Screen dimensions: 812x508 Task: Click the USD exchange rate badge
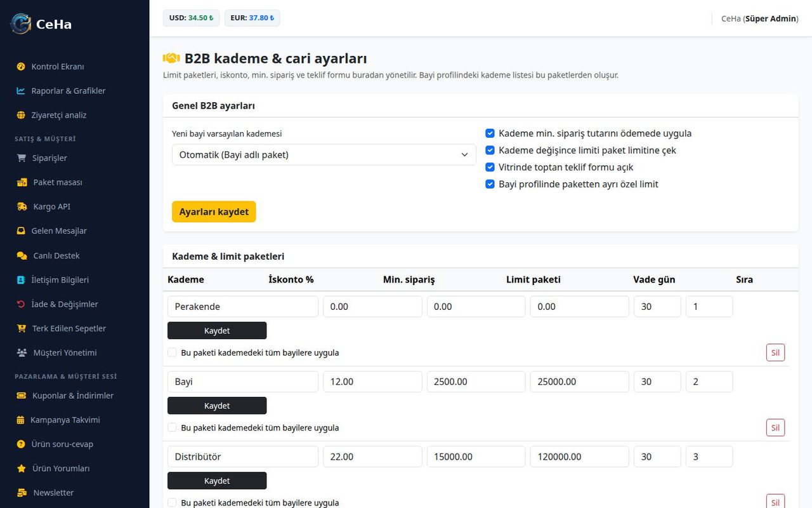point(192,18)
